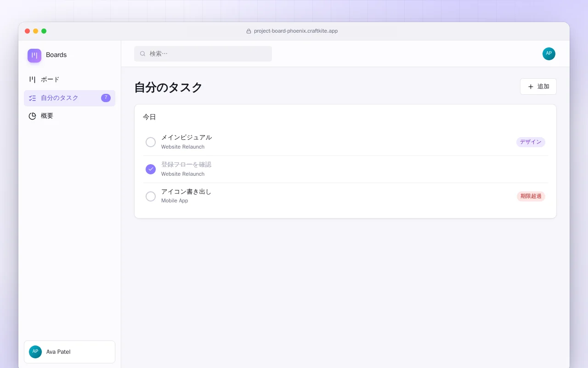Viewport: 588px width, 368px height.
Task: Open the ボード menu item
Action: point(69,80)
